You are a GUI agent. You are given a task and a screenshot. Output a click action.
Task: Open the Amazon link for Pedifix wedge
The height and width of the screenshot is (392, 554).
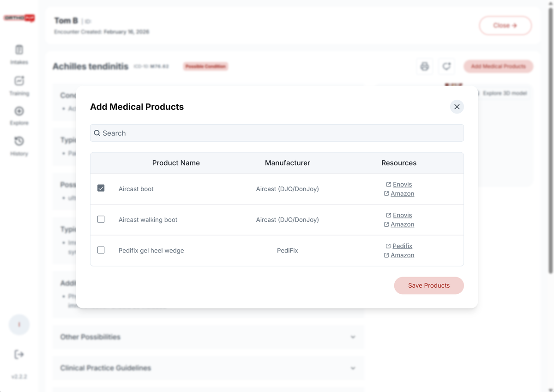402,255
